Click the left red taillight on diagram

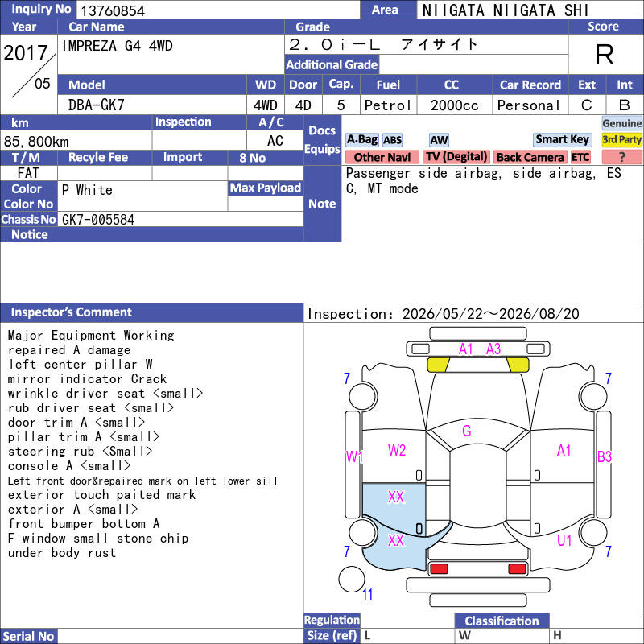[x=439, y=569]
